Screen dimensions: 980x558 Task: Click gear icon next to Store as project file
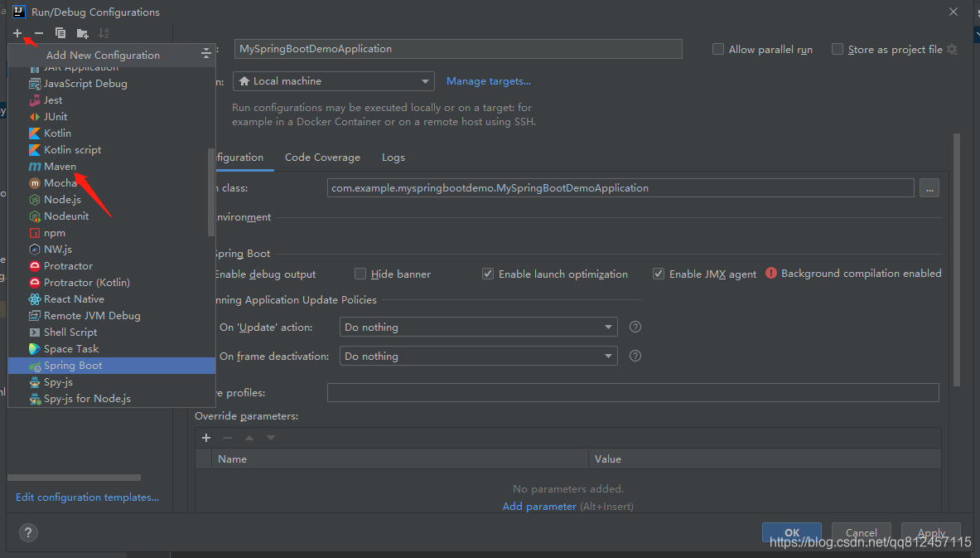[952, 50]
